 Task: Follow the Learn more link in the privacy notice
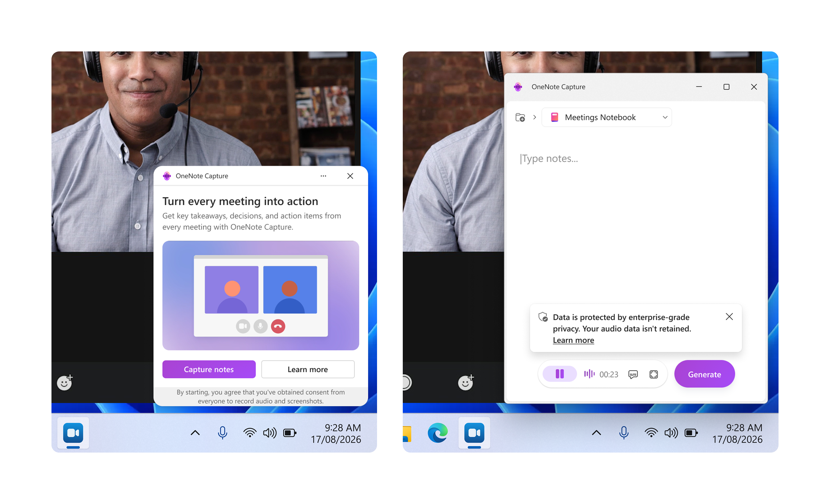click(x=573, y=340)
